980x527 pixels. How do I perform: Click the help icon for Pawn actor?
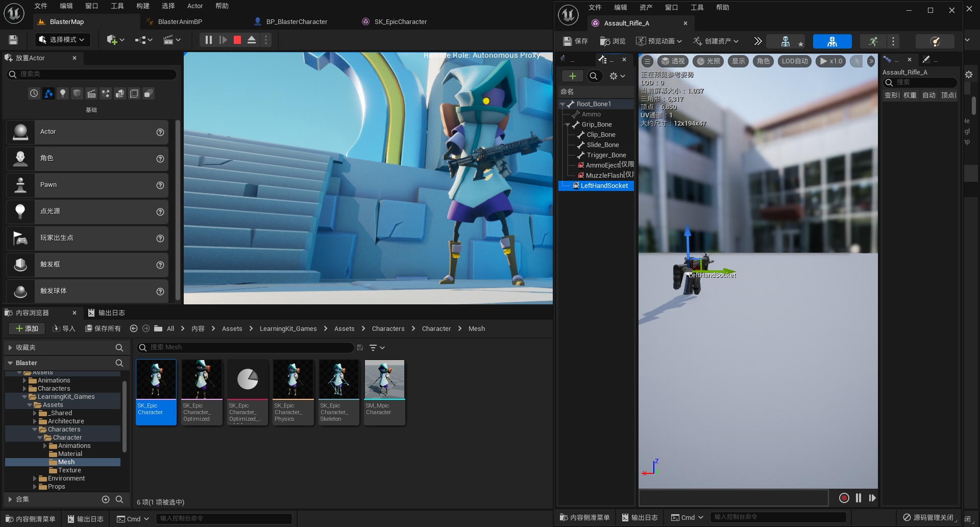160,185
